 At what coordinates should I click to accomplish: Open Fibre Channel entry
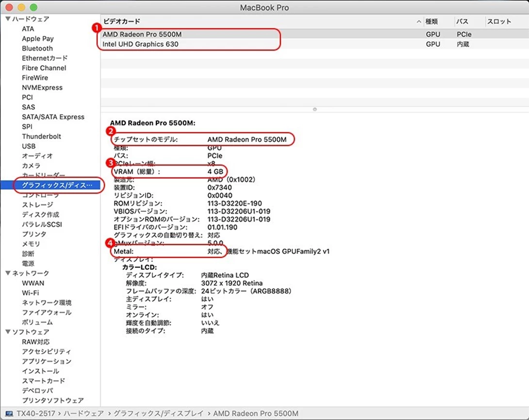(44, 68)
